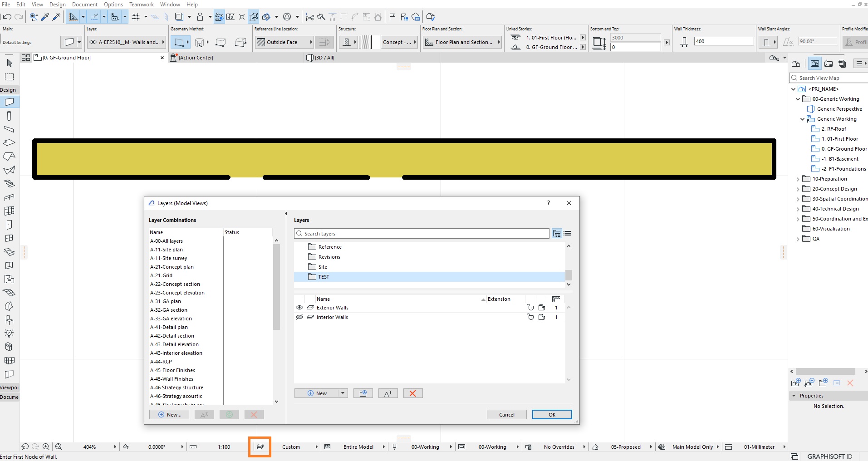Select the straight wall geometry method
868x461 pixels.
click(x=181, y=42)
